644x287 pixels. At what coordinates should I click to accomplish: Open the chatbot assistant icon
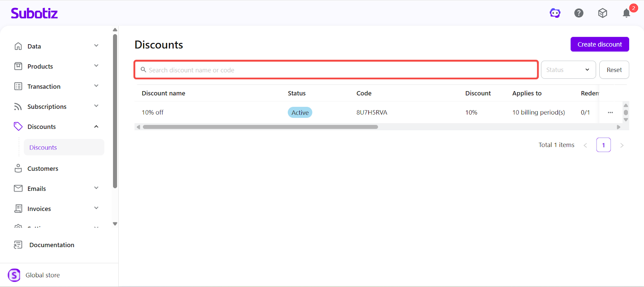(x=555, y=13)
